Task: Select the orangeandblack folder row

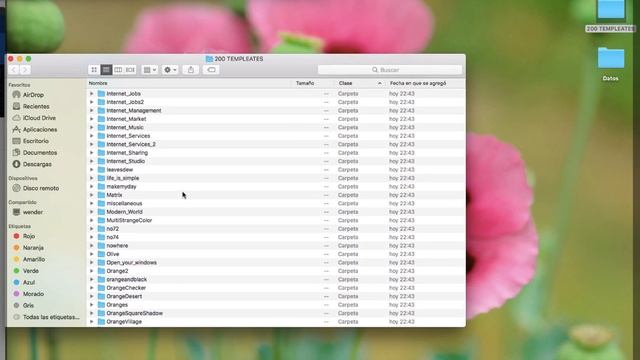Action: coord(276,280)
